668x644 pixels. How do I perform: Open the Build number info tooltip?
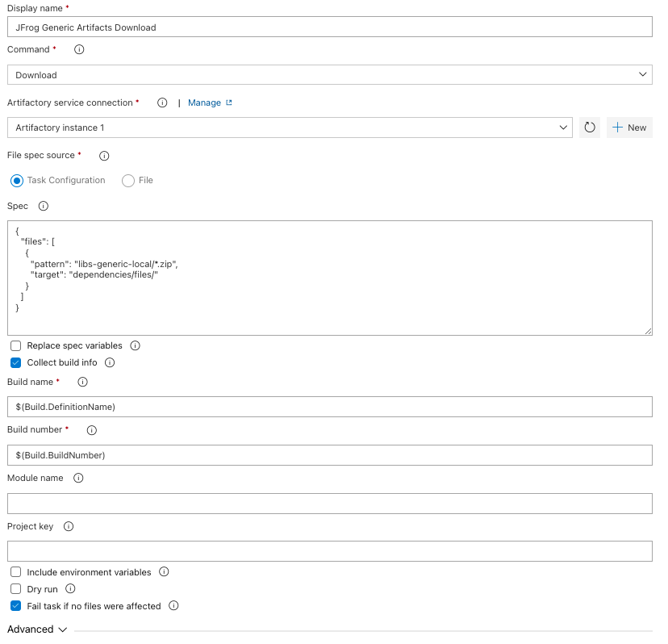tap(91, 430)
